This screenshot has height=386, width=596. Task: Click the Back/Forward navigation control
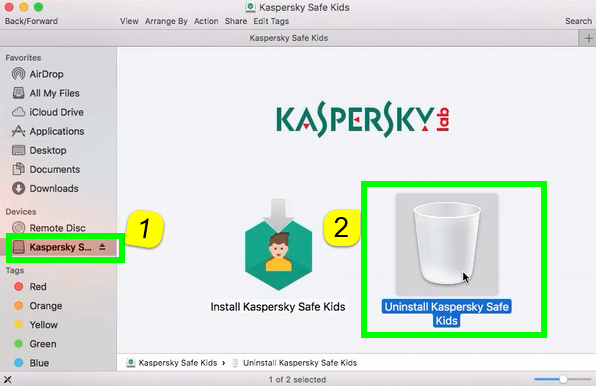coord(31,21)
